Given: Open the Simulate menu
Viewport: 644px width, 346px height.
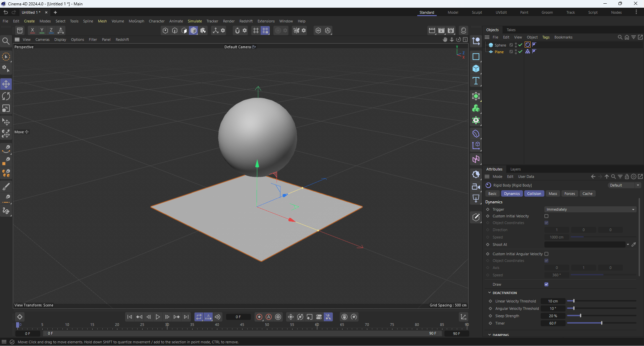Looking at the screenshot, I should pyautogui.click(x=195, y=21).
